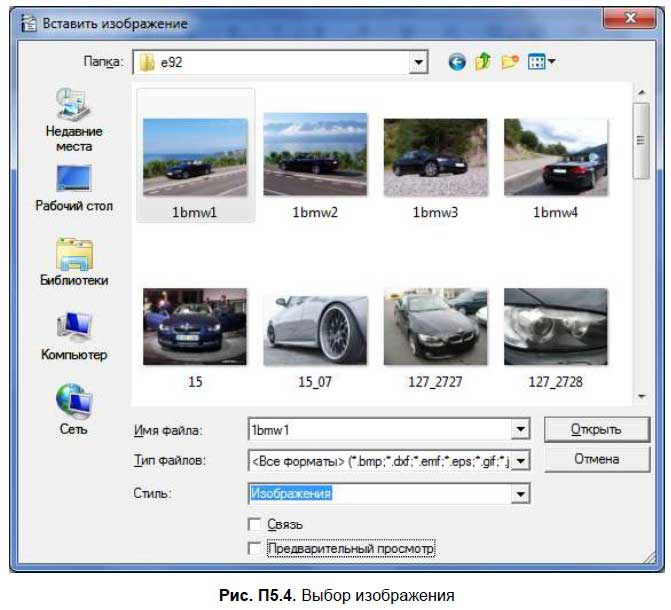
Task: Create new folder icon in toolbar
Action: [510, 62]
